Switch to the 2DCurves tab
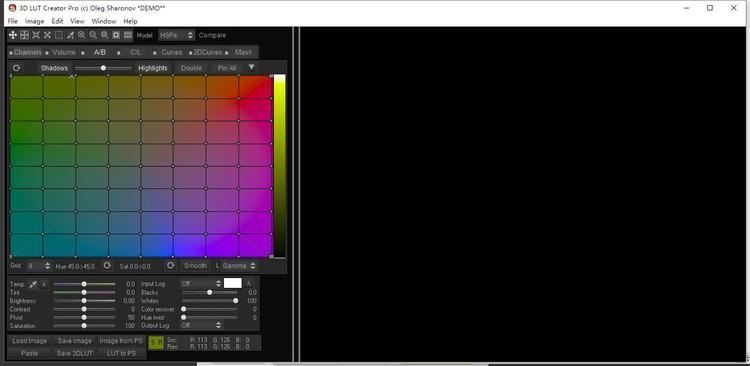The image size is (750, 366). coord(208,52)
